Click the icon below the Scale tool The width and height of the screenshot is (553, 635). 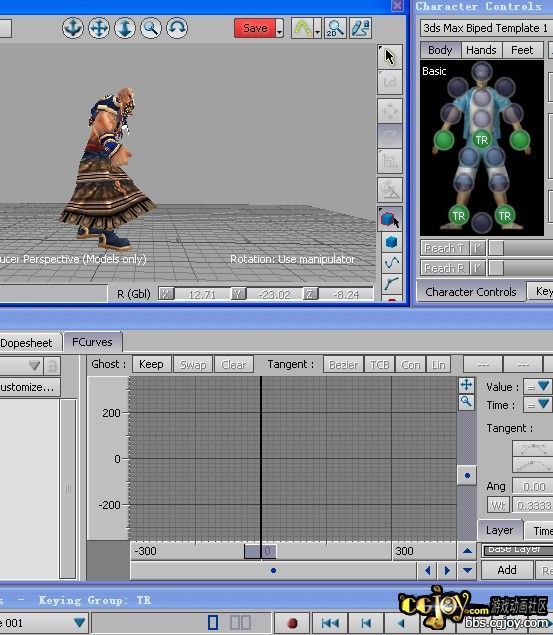point(389,190)
